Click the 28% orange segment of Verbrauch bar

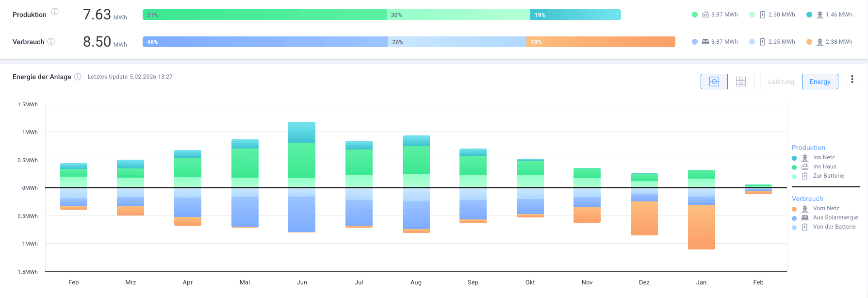point(601,42)
